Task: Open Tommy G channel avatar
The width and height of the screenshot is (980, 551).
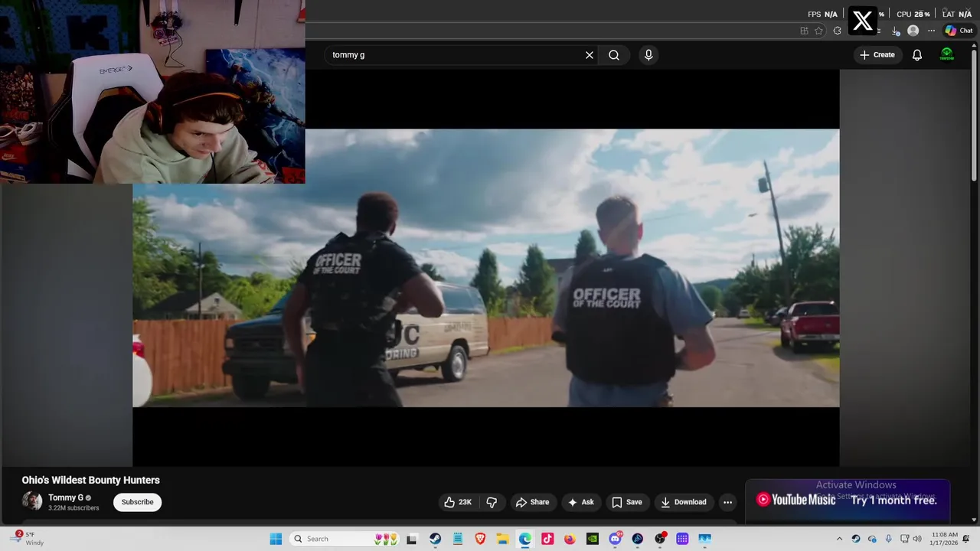Action: tap(32, 501)
